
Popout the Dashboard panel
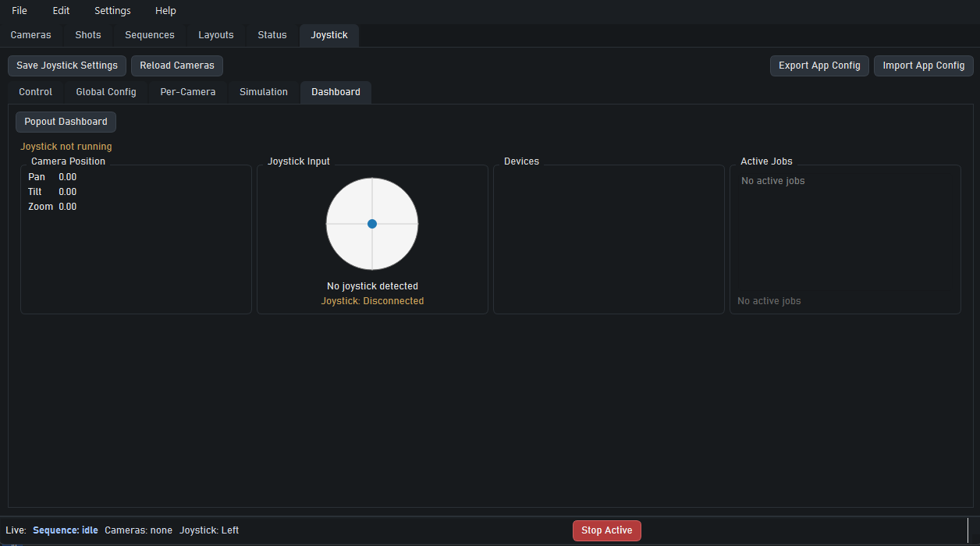[x=66, y=122]
